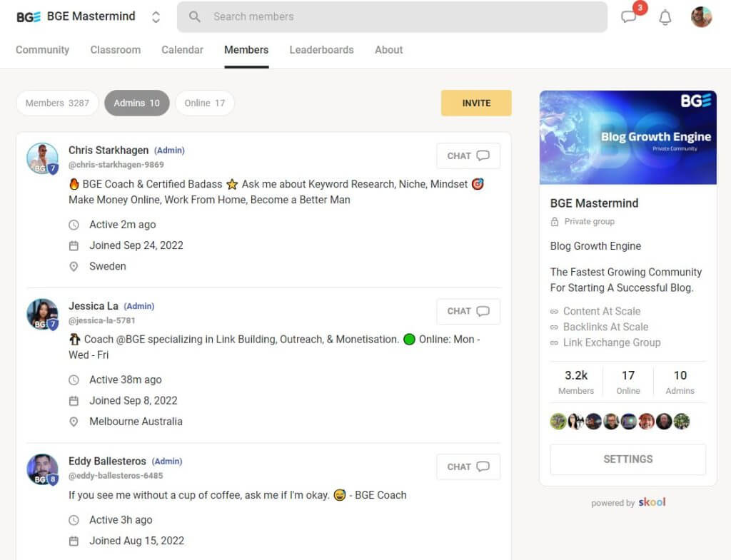Viewport: 731px width, 560px height.
Task: Click the search magnifier icon
Action: coord(193,16)
